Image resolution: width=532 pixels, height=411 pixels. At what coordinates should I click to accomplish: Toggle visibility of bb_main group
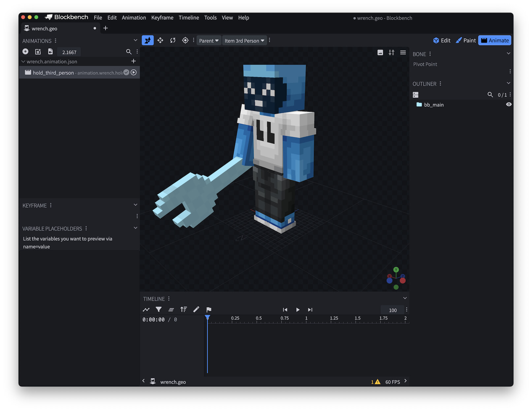509,104
